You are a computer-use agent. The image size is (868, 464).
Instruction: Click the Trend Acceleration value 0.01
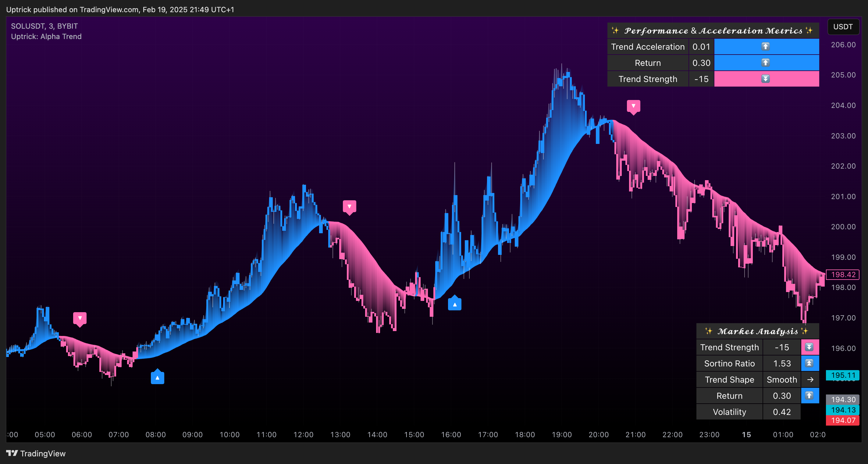701,47
